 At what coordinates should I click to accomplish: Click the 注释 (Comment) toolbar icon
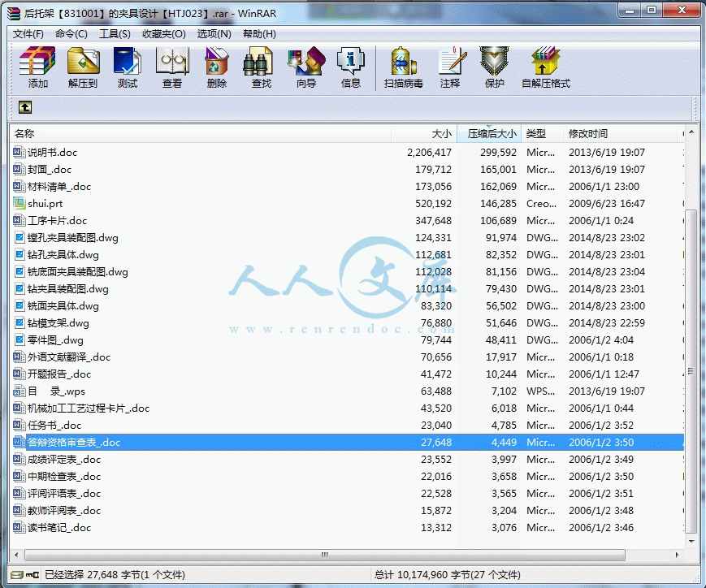coord(452,61)
